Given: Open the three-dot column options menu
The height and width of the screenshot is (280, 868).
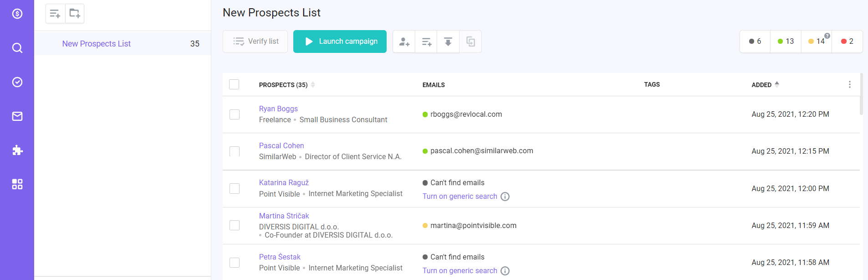Looking at the screenshot, I should tap(849, 84).
